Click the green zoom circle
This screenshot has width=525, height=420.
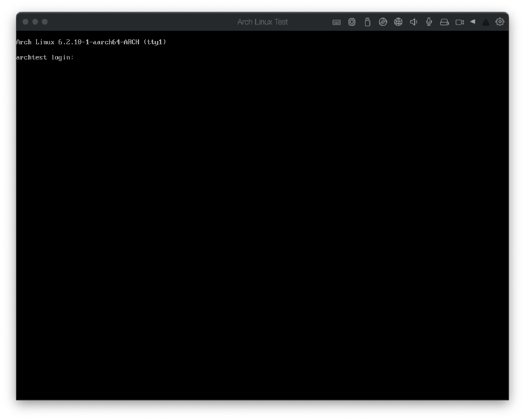tap(44, 22)
